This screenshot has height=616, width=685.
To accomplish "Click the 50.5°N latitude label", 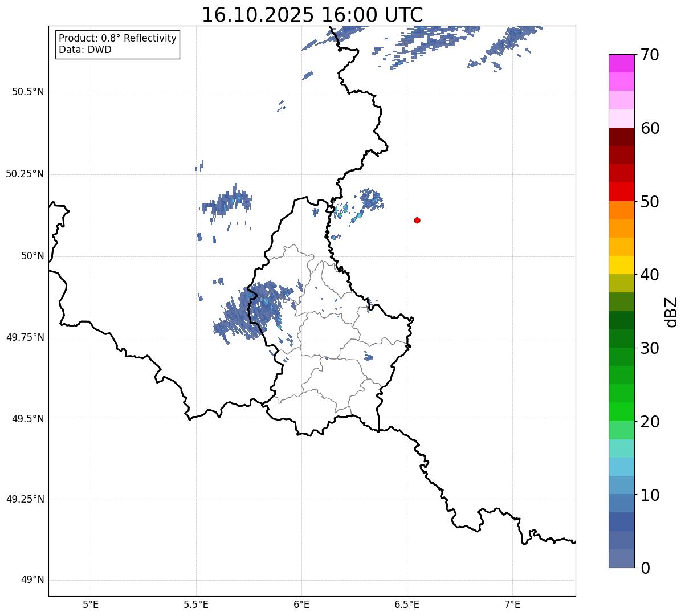I will click(x=28, y=92).
